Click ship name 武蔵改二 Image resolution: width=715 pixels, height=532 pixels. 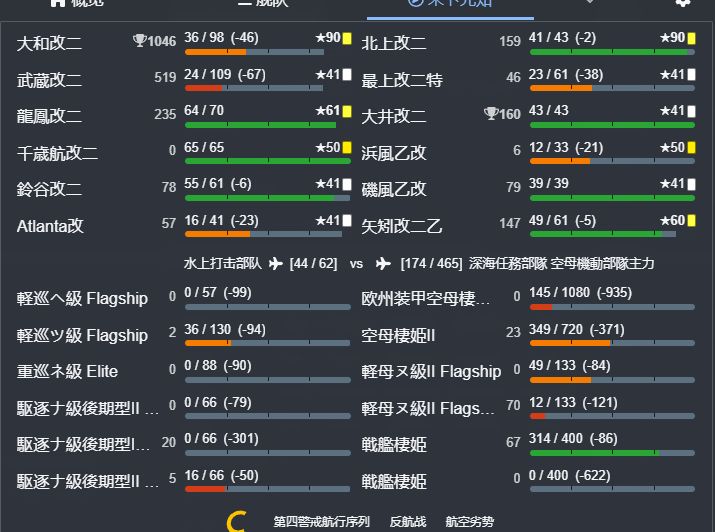pos(50,79)
